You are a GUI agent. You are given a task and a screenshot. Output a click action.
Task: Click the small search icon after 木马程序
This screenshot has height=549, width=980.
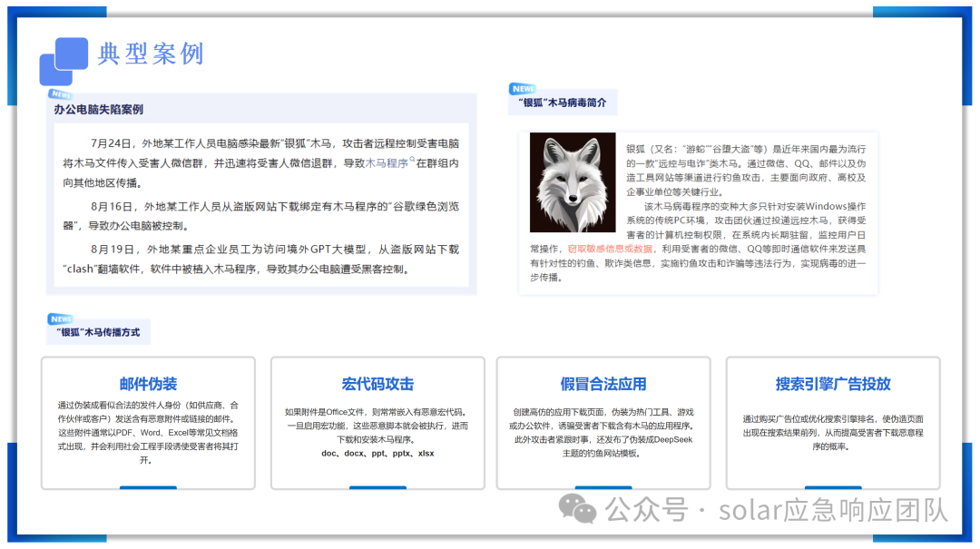[412, 160]
